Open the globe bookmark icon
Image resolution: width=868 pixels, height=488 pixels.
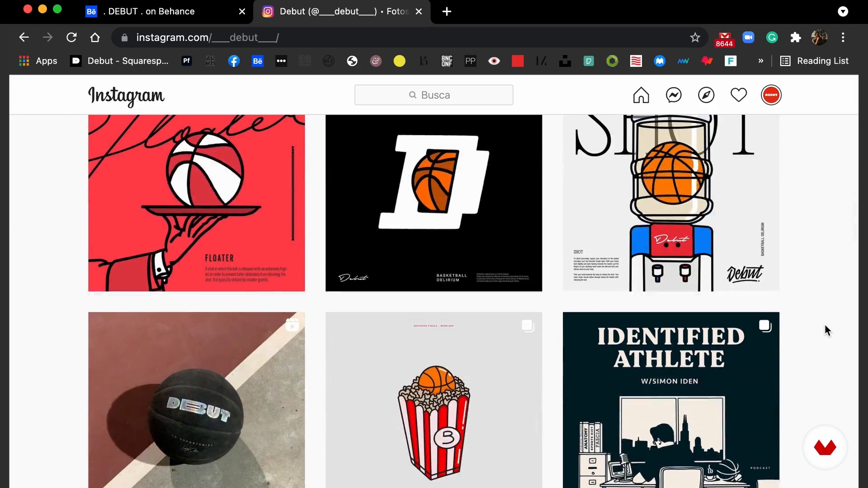tap(352, 61)
